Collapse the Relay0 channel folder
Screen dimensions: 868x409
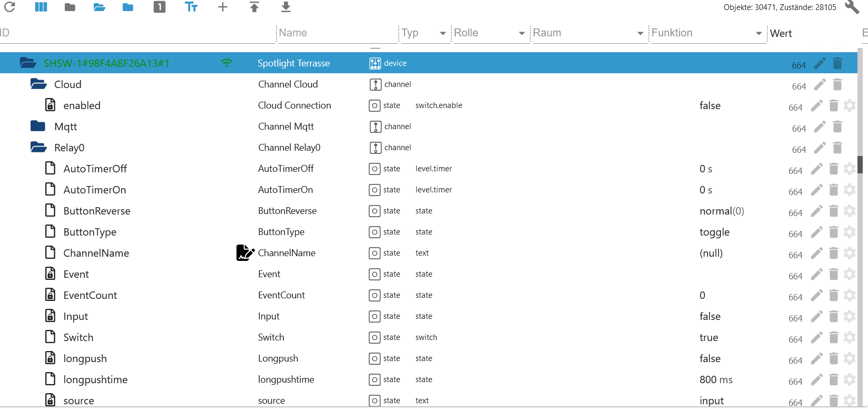38,148
